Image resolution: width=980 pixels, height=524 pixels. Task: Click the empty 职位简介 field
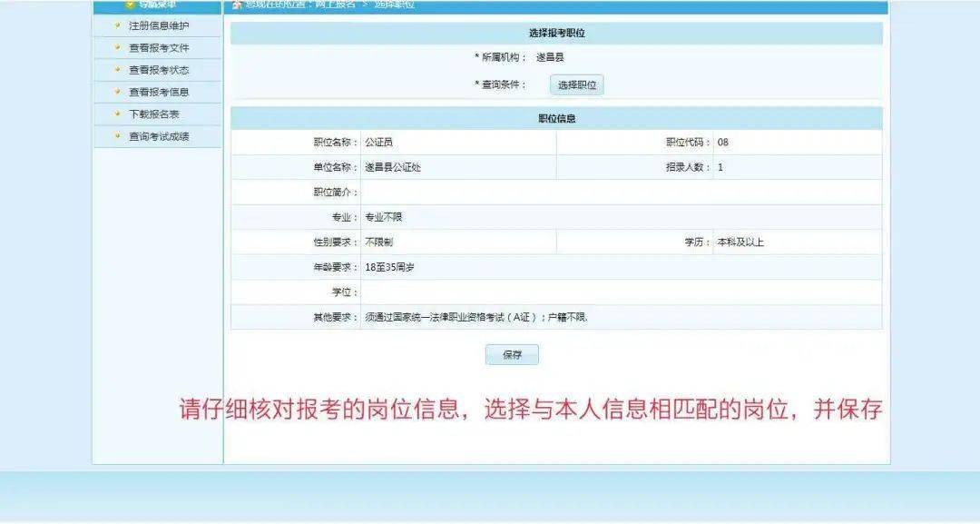coord(622,192)
